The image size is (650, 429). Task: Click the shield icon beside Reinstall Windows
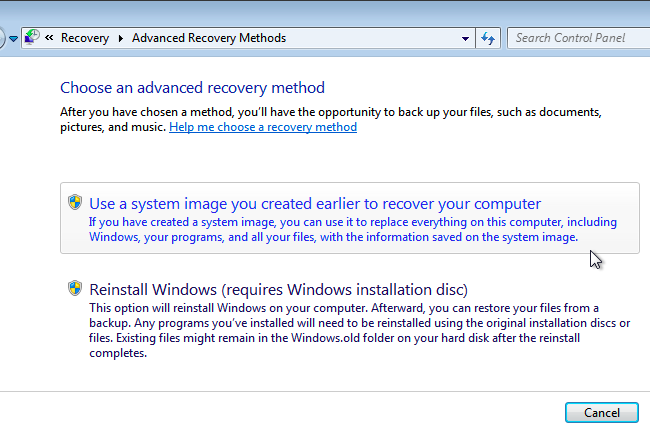pyautogui.click(x=75, y=289)
